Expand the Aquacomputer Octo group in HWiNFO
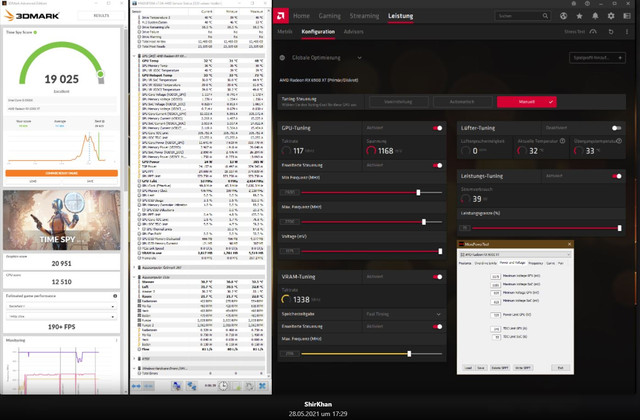The width and height of the screenshot is (640, 420). pyautogui.click(x=134, y=277)
